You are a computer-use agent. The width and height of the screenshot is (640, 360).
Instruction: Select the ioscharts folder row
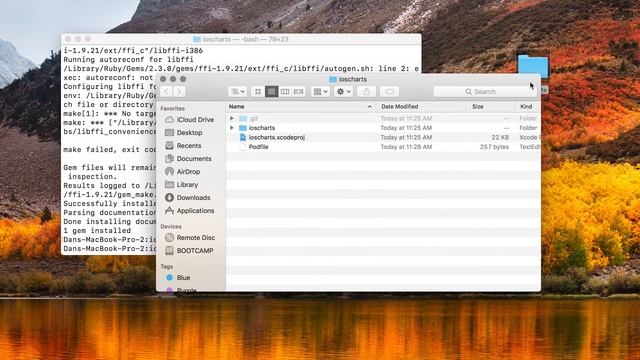pos(383,128)
